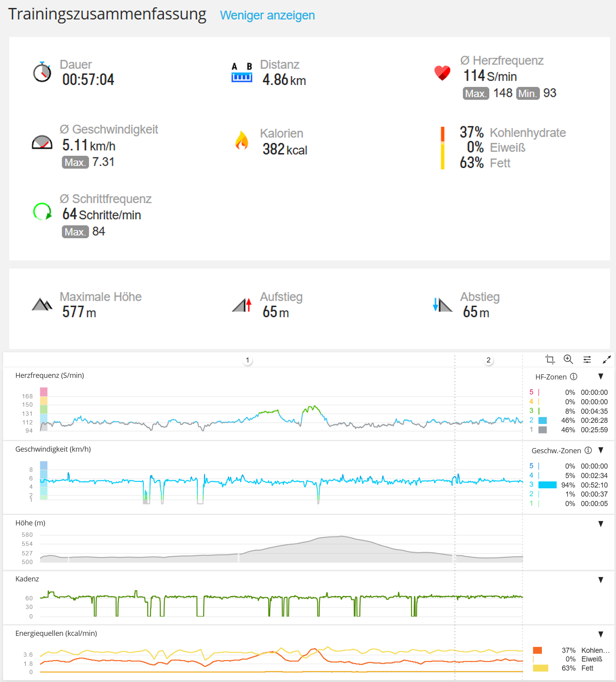Open graph settings sliders icon
The width and height of the screenshot is (616, 682).
pyautogui.click(x=587, y=359)
